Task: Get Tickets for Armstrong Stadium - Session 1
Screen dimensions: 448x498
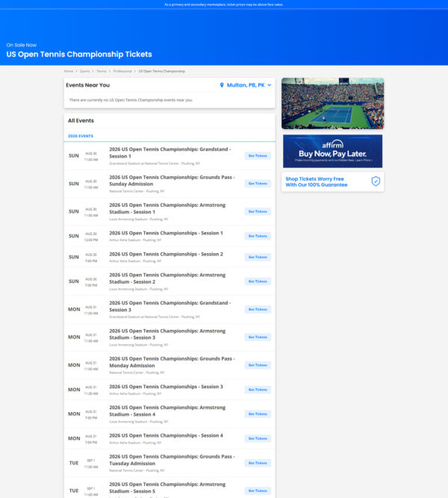Action: (258, 211)
